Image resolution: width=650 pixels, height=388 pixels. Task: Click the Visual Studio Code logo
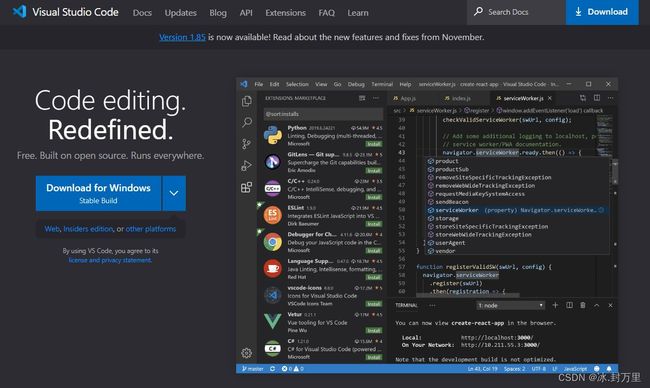tap(19, 12)
